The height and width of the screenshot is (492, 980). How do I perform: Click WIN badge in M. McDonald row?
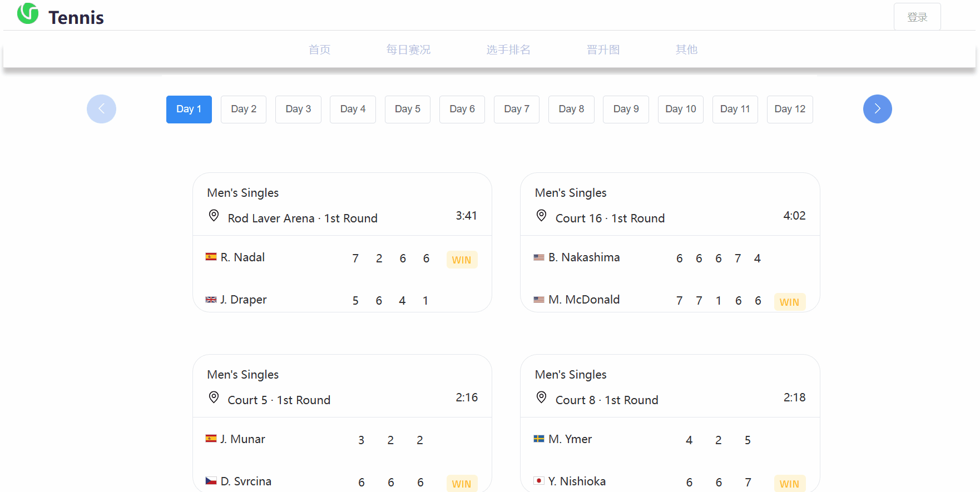click(789, 302)
